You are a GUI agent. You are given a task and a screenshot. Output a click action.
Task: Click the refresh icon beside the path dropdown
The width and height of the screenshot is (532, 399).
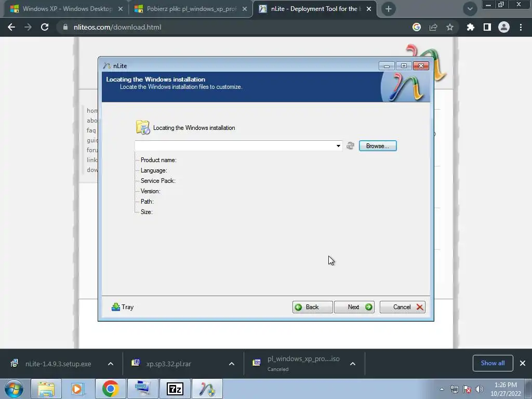[351, 146]
